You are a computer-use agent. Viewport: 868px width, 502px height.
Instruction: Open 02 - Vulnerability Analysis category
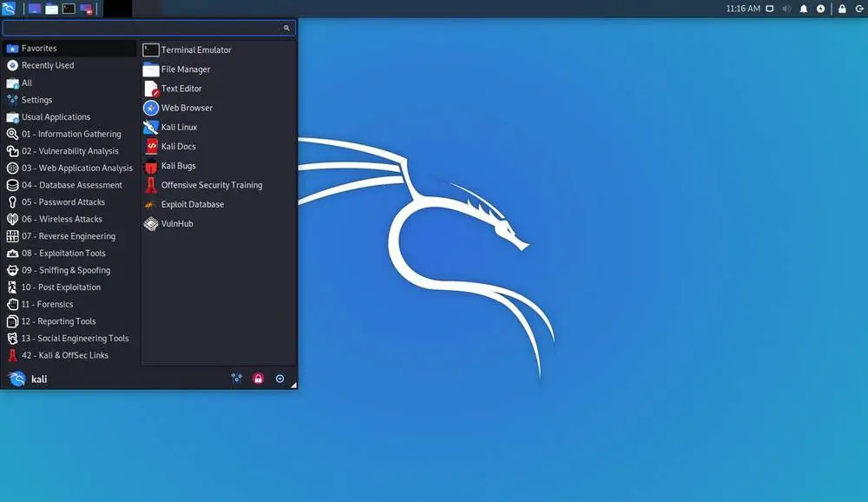pyautogui.click(x=69, y=151)
